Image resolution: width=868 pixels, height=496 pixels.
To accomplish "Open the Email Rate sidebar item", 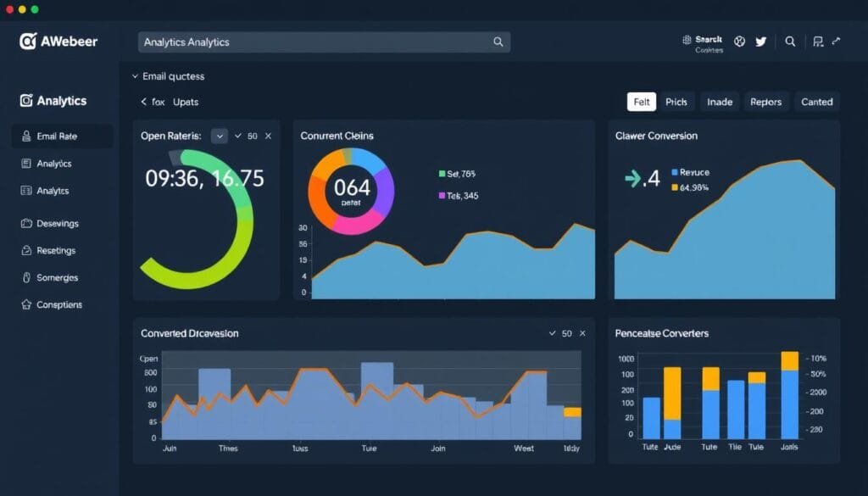I will (57, 136).
